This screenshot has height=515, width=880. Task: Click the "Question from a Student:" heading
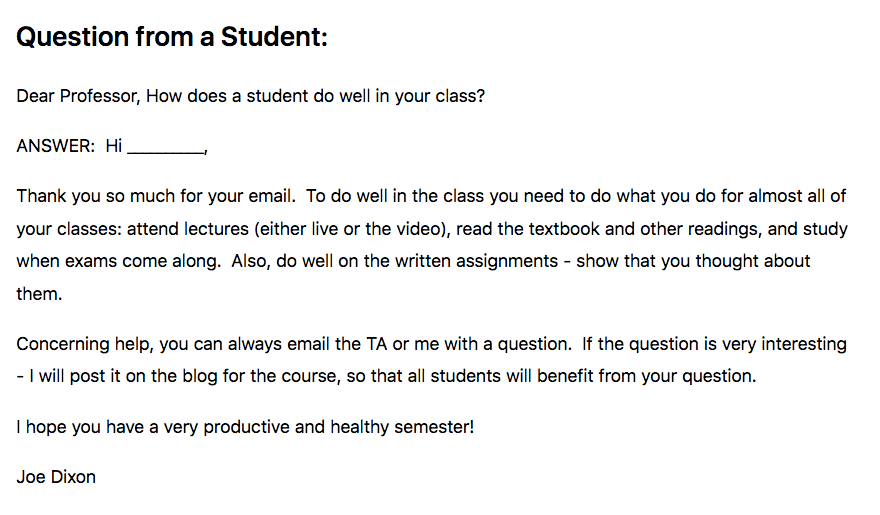tap(172, 38)
